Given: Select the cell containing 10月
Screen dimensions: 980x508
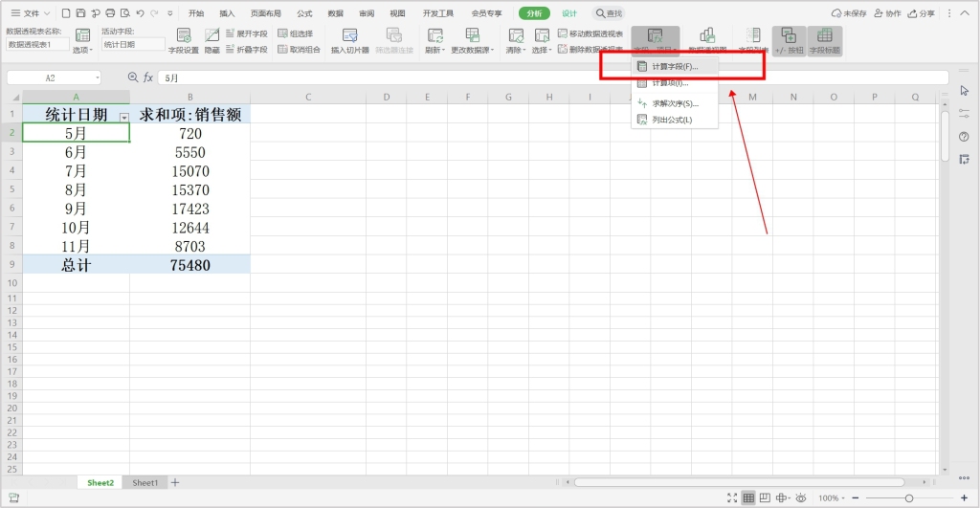Looking at the screenshot, I should click(x=76, y=228).
